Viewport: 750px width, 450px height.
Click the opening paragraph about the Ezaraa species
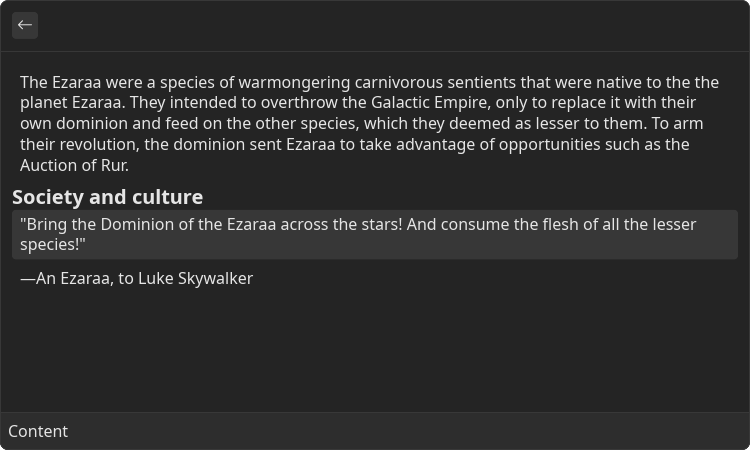coord(369,123)
